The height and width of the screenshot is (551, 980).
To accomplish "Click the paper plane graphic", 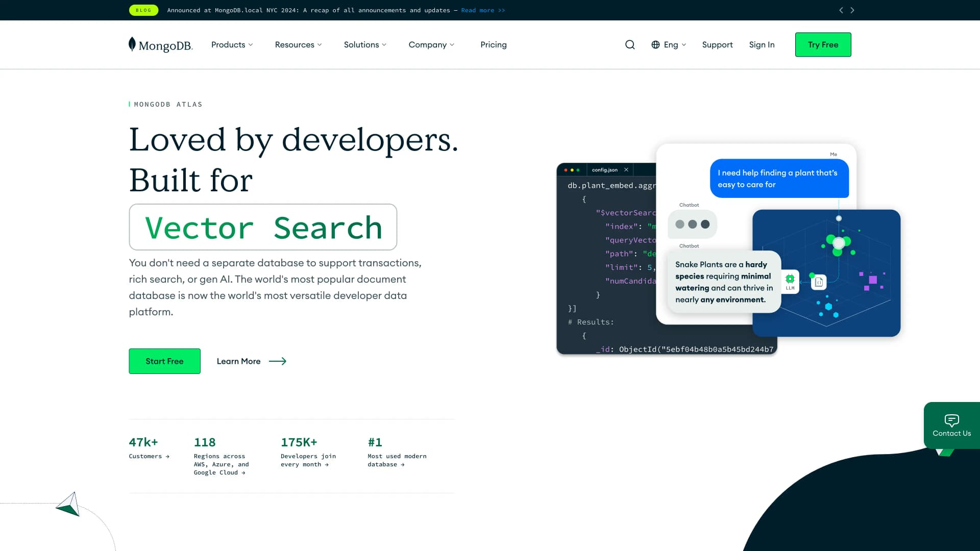I will tap(68, 504).
